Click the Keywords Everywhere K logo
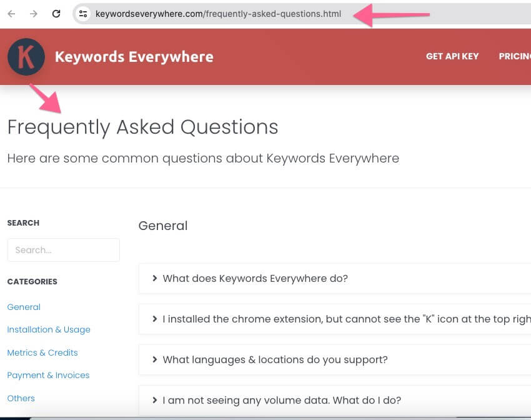 pyautogui.click(x=26, y=57)
